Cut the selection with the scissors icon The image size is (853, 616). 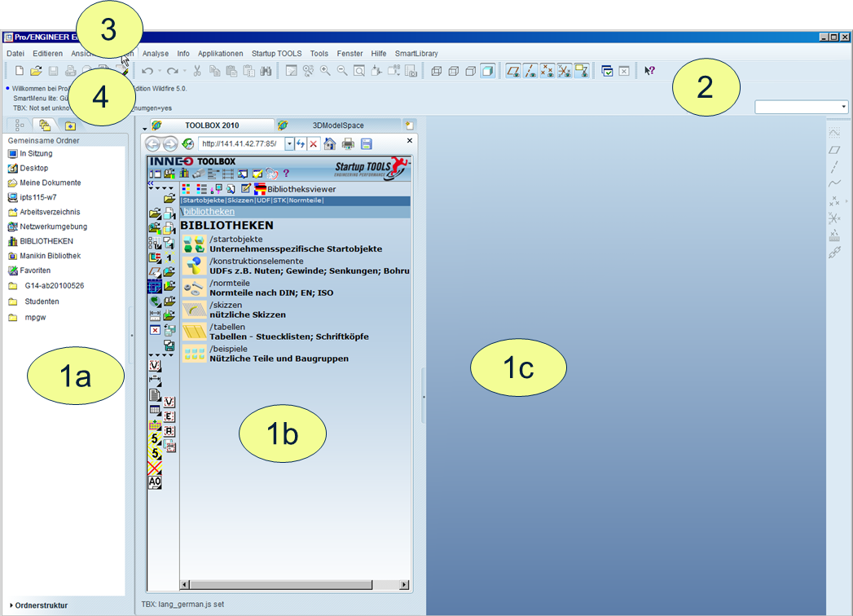point(197,71)
